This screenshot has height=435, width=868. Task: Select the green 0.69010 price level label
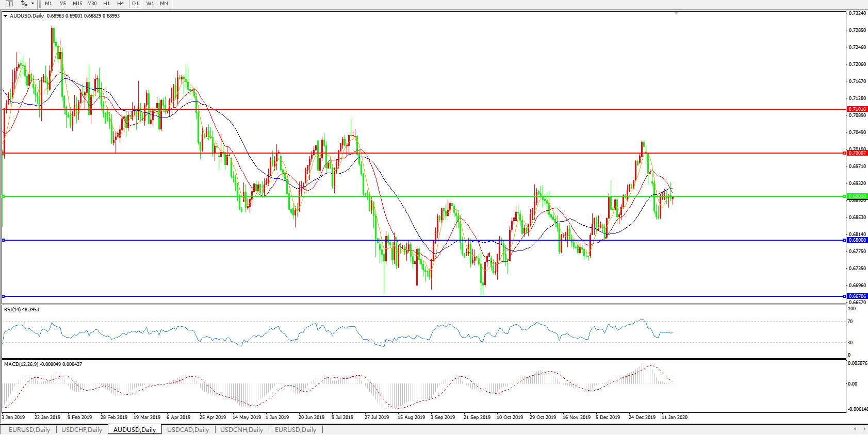[x=857, y=196]
